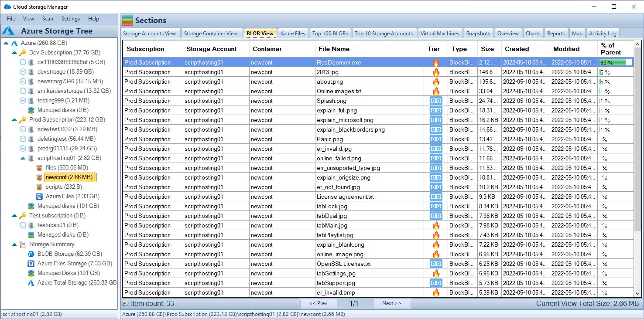Viewport: 644px width, 319px height.
Task: Collapse the Azure (260.88 GB) root node
Action: [x=6, y=43]
